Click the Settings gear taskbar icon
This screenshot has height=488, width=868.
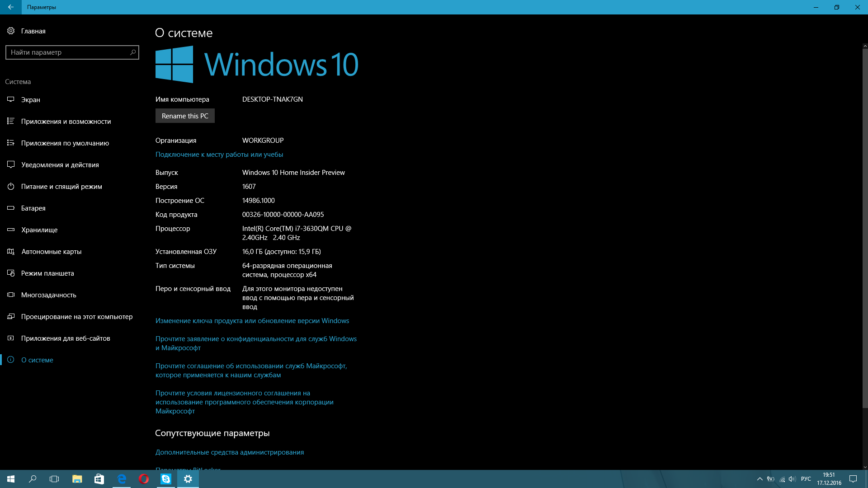click(x=188, y=479)
